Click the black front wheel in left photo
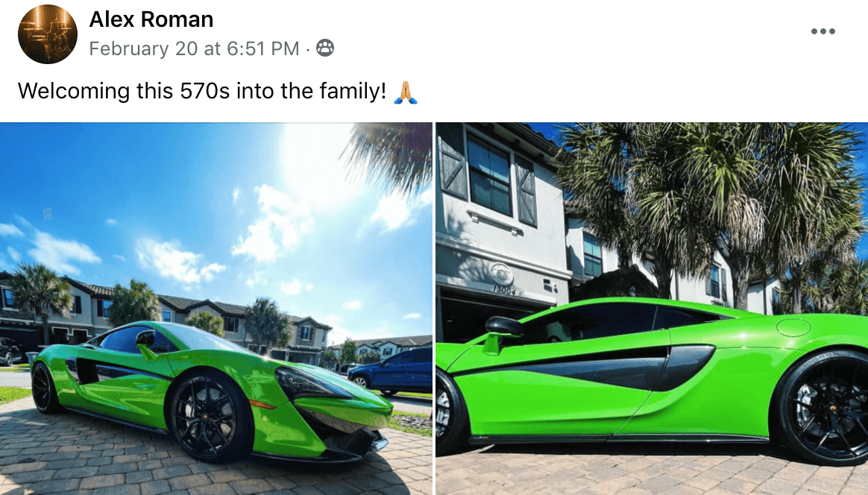 point(209,415)
